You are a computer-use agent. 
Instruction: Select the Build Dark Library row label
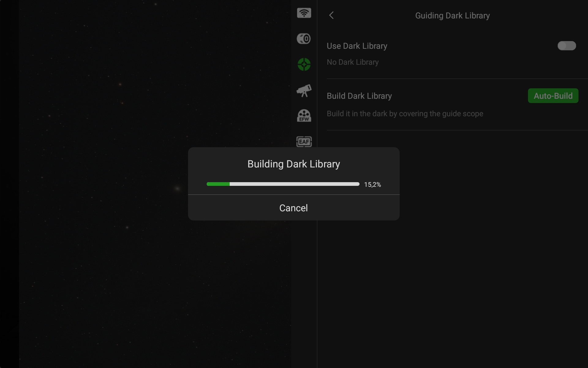tap(359, 96)
